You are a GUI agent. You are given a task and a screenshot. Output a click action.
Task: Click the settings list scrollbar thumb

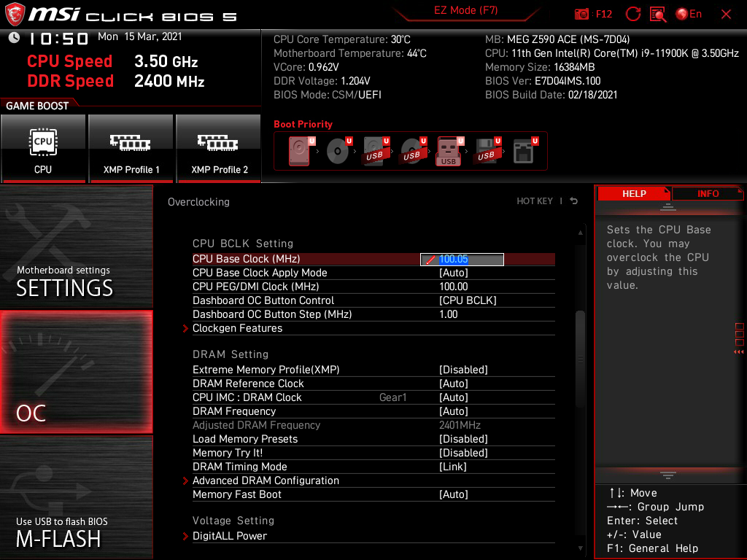580,359
